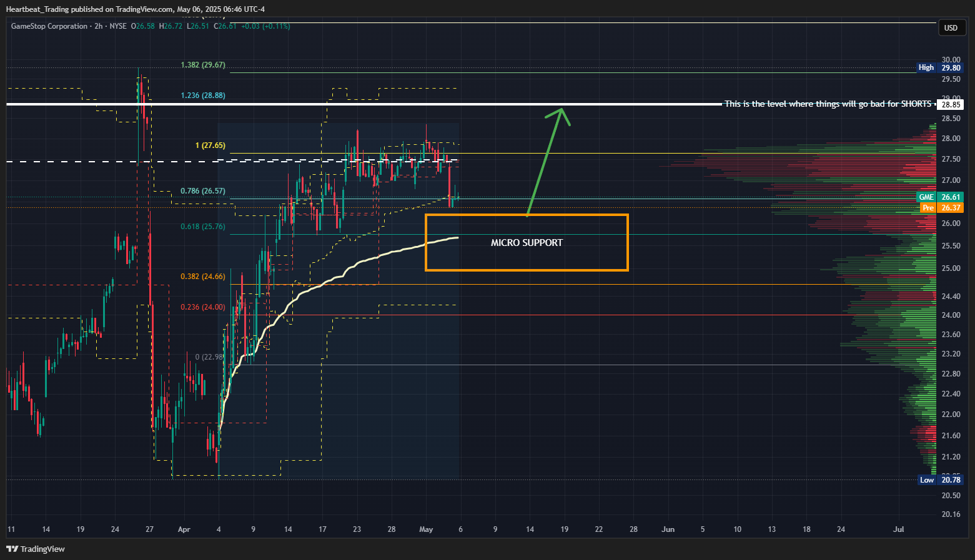Click the TradingView logo icon
The width and height of the screenshot is (975, 560).
click(x=12, y=549)
